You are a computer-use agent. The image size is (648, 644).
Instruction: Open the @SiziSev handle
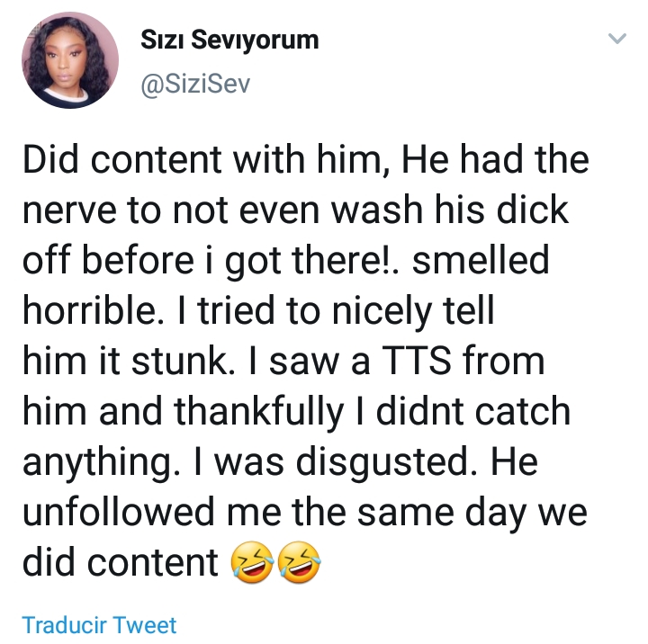tap(195, 85)
